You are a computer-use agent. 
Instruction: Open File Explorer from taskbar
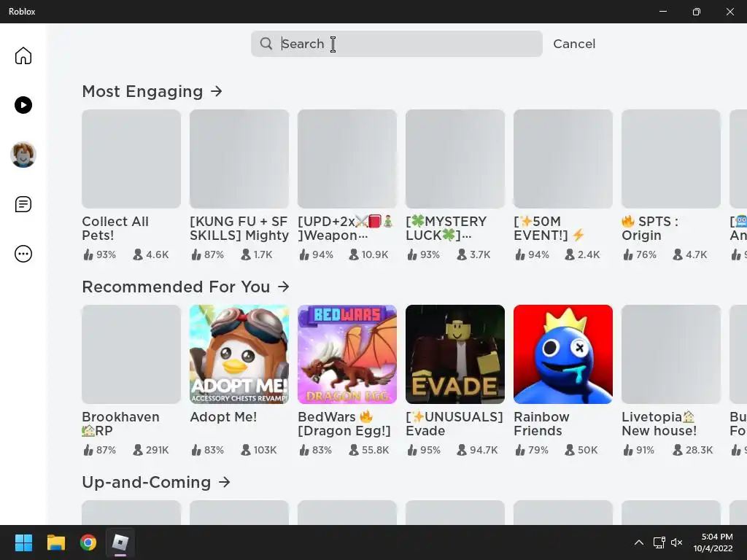click(x=55, y=542)
